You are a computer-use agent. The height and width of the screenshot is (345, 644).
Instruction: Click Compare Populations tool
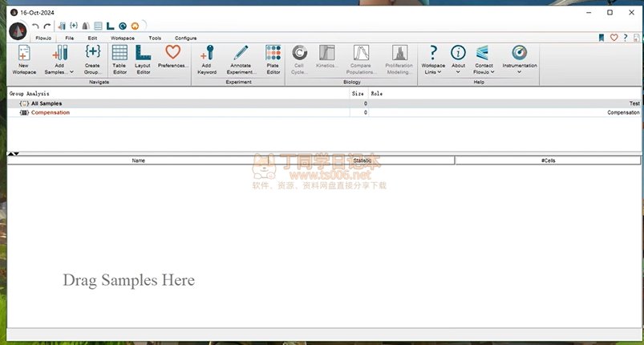click(361, 60)
